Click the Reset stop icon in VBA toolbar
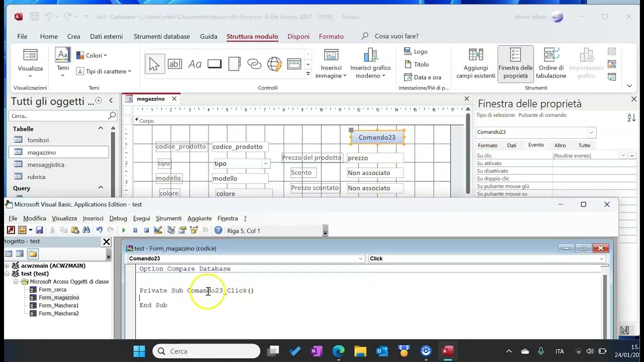 point(146,230)
